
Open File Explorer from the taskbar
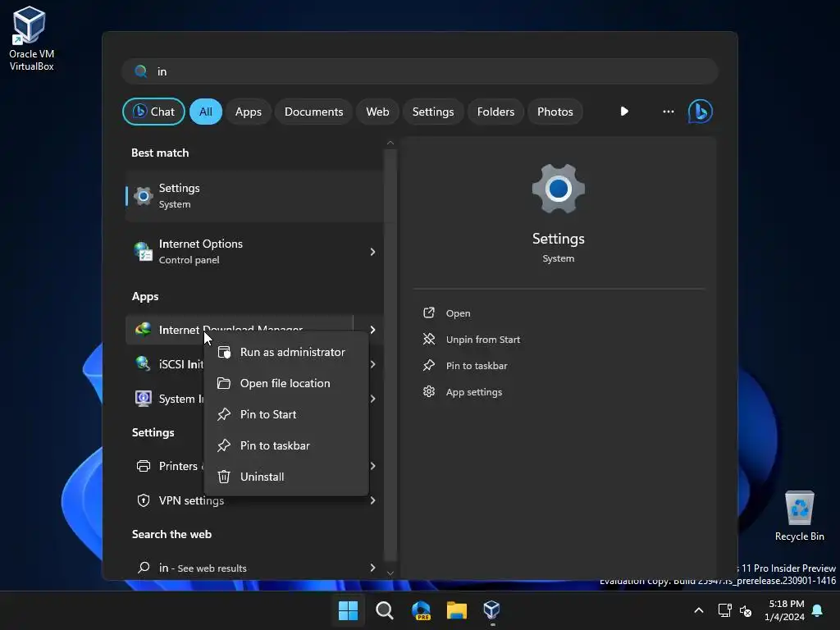coord(457,610)
